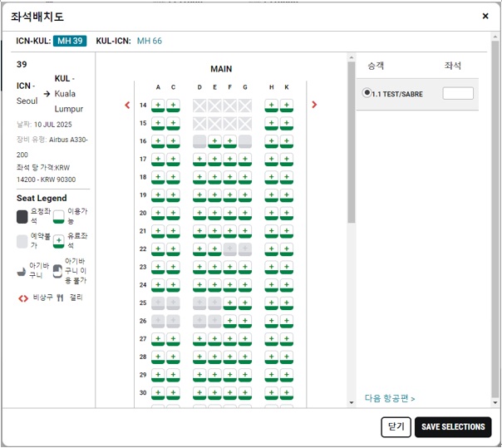The image size is (502, 448).
Task: Select seat 19G in row 19
Action: [x=245, y=195]
